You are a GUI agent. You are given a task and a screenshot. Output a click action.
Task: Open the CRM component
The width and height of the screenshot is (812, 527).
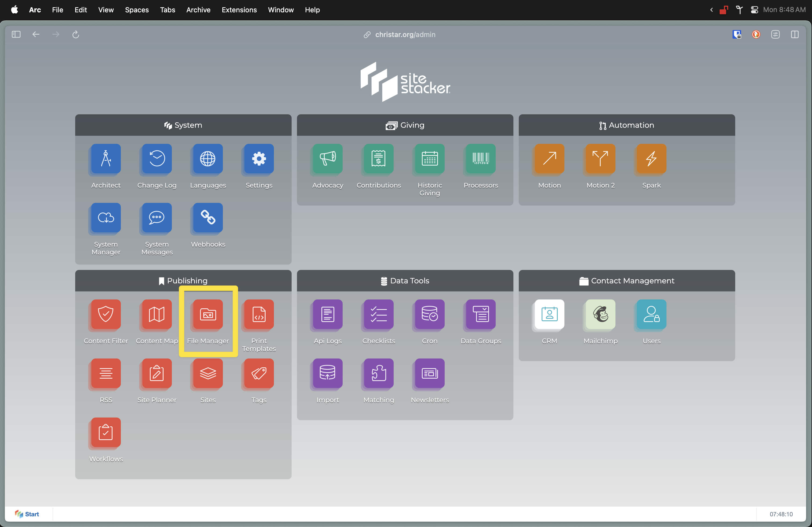549,314
